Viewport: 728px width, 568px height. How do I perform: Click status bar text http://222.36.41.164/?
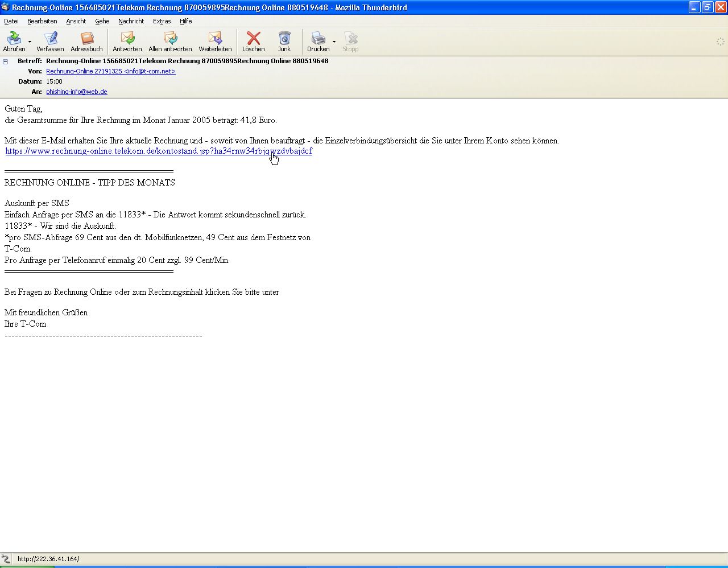[x=48, y=559]
